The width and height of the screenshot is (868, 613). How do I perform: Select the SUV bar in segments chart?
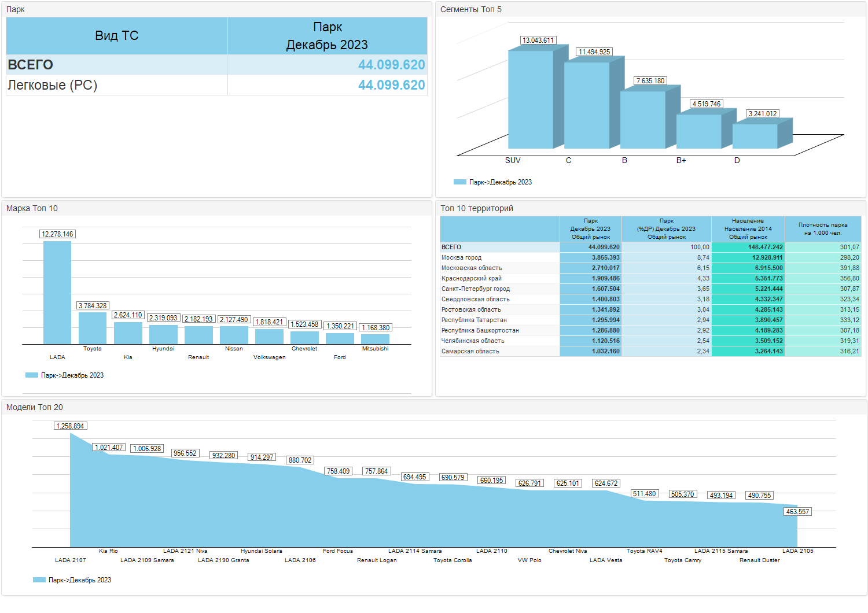(x=531, y=99)
